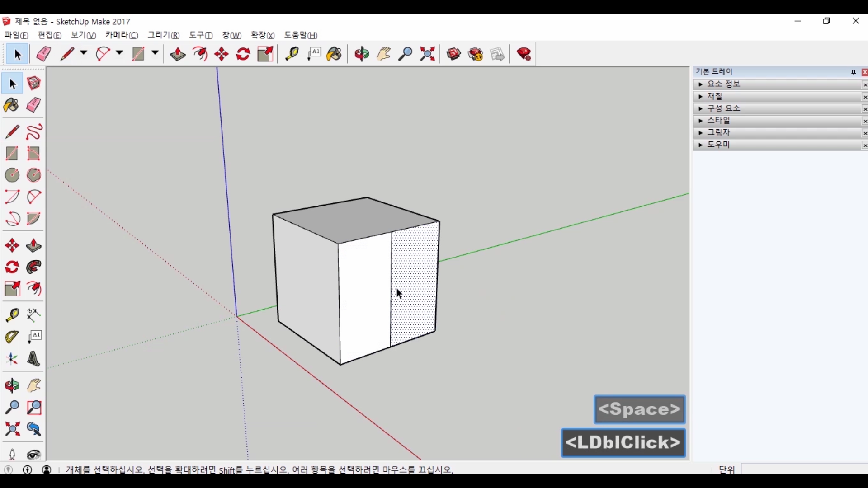Pick the Protractor tool in left toolbar
This screenshot has height=488, width=868.
click(x=12, y=337)
